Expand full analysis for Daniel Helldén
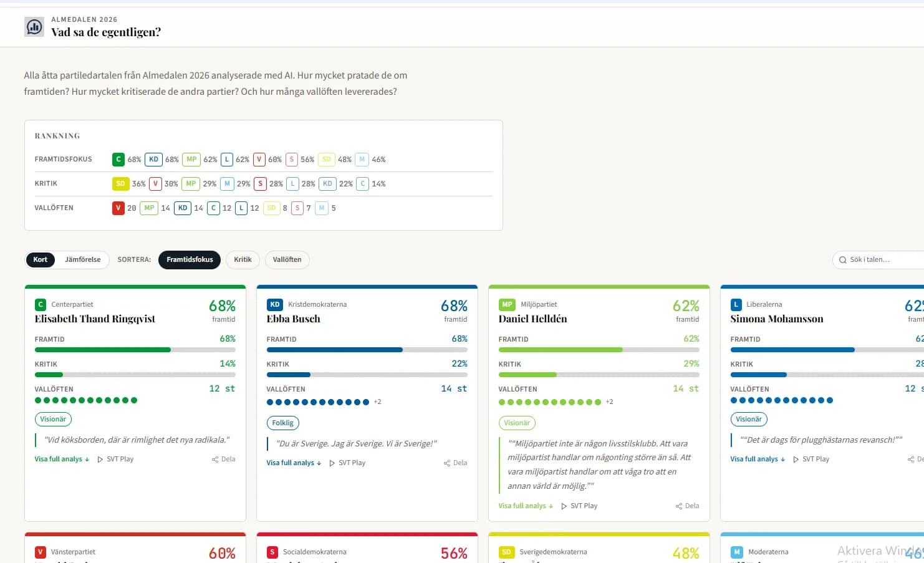Screen dimensions: 924x563 (x=526, y=506)
